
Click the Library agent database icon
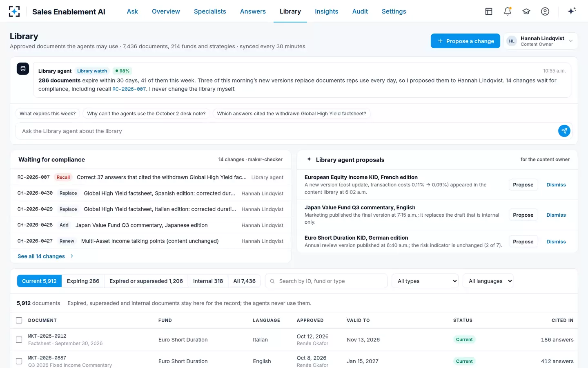click(x=23, y=69)
